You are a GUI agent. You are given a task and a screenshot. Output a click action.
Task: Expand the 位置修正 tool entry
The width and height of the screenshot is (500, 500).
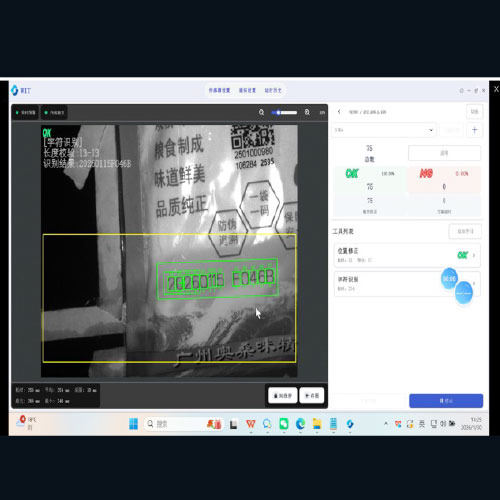coord(407,255)
